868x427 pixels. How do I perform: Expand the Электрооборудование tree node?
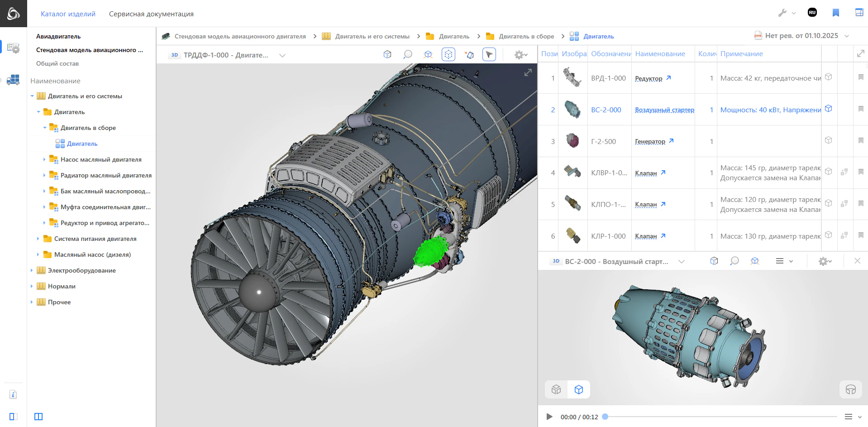pos(32,271)
